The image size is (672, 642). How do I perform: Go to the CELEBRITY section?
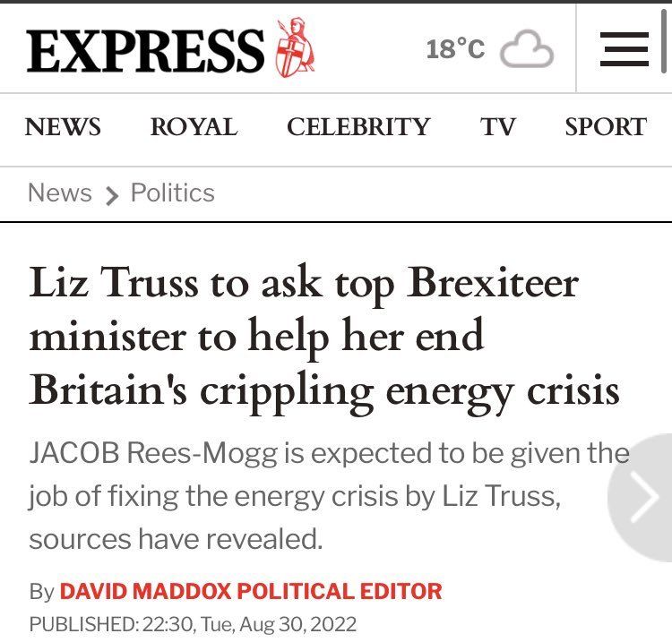pyautogui.click(x=358, y=127)
